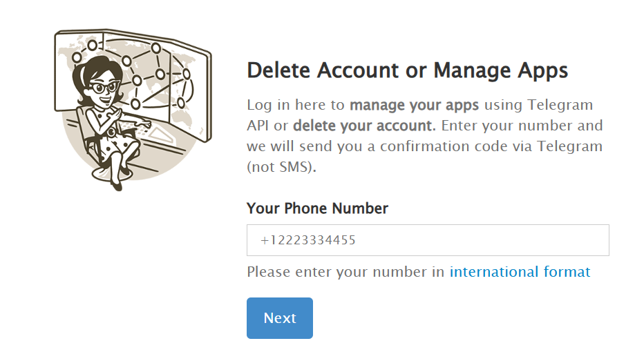
Task: Click the '(not SMS).' text
Action: coord(281,167)
